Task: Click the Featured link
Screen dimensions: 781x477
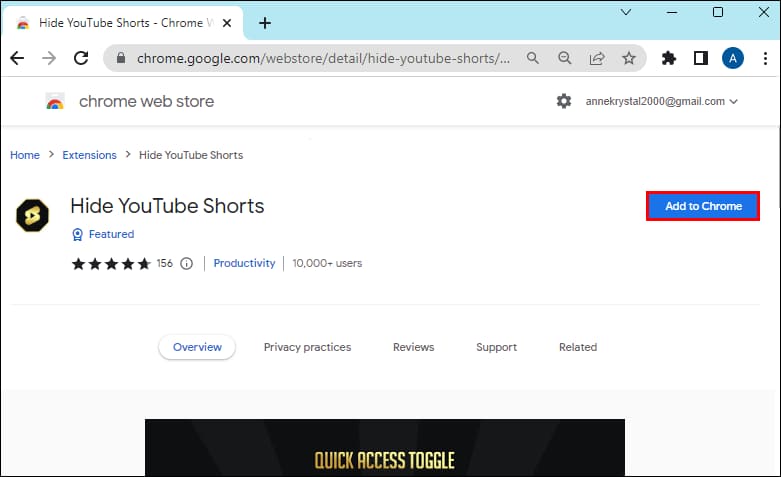Action: click(x=111, y=234)
